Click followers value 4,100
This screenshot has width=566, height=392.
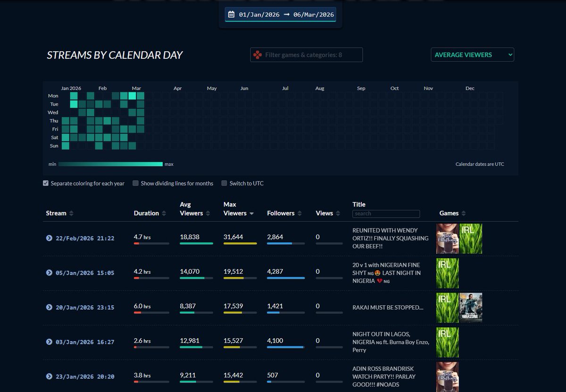(275, 341)
